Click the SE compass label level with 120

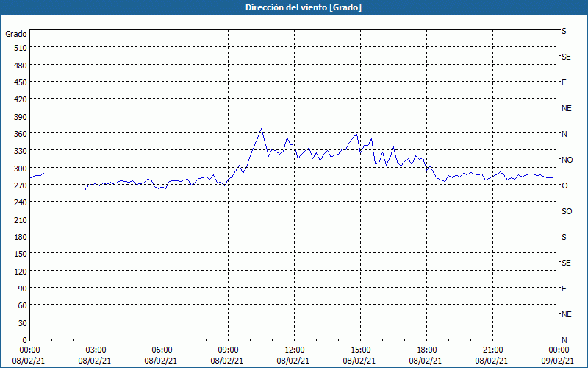(566, 263)
